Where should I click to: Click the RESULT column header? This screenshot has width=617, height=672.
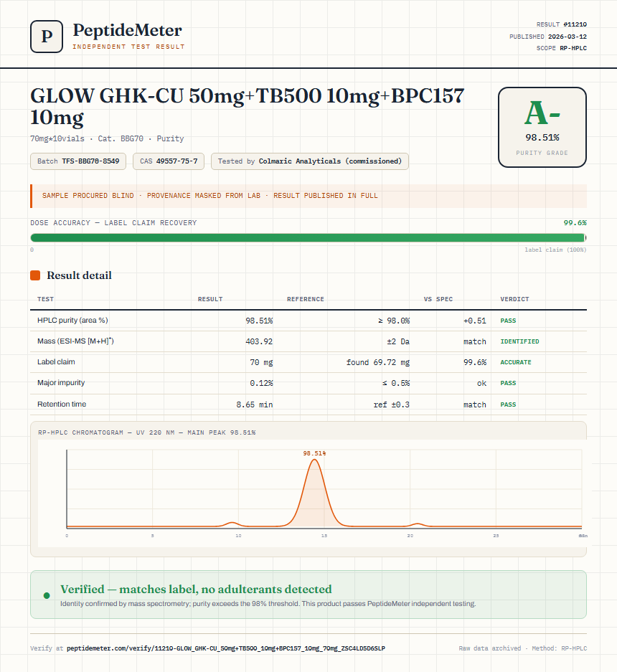coord(210,299)
